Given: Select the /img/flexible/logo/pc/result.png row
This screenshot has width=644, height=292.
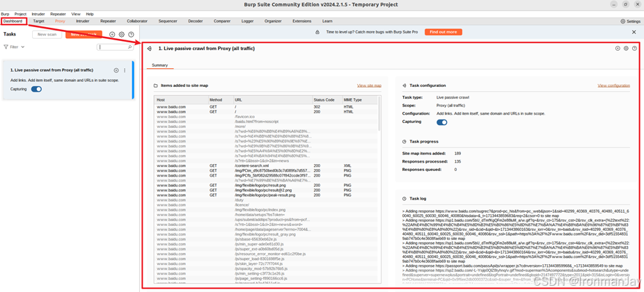Looking at the screenshot, I should coord(266,186).
